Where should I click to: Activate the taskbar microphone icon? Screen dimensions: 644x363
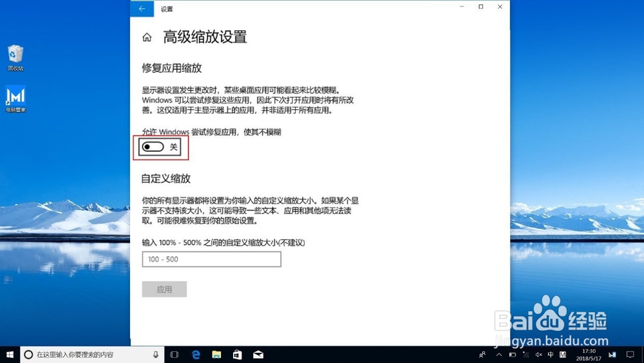[156, 355]
